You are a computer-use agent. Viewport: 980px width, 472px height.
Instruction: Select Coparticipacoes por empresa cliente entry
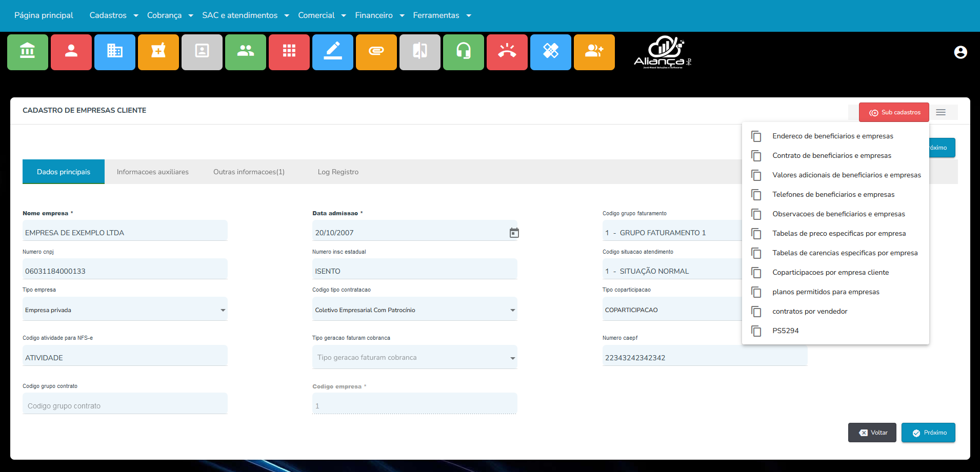pyautogui.click(x=830, y=272)
